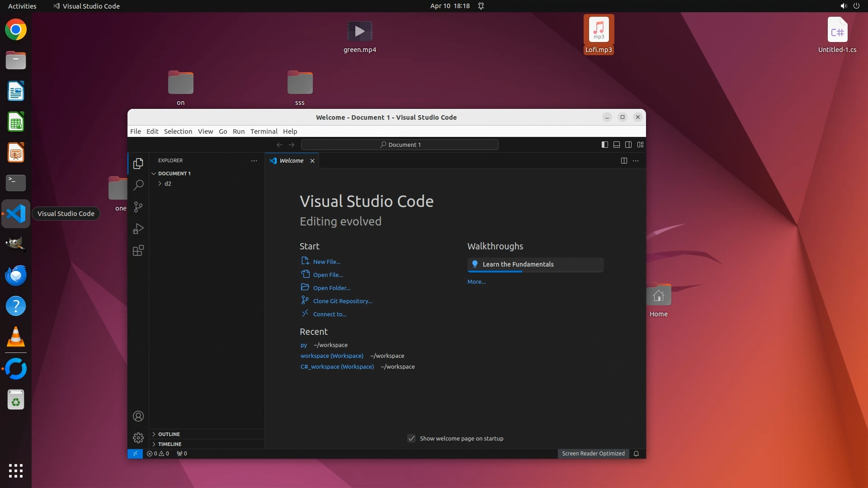Open the Extensions view
This screenshot has height=488, width=868.
pos(138,251)
